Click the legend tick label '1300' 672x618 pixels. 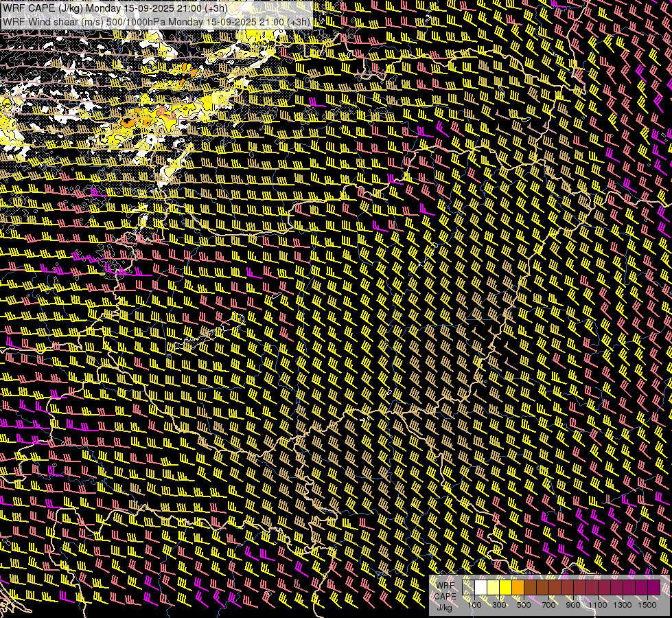[x=623, y=605]
